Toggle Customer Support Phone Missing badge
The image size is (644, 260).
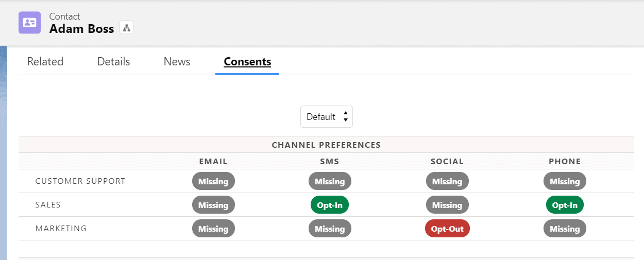(565, 181)
